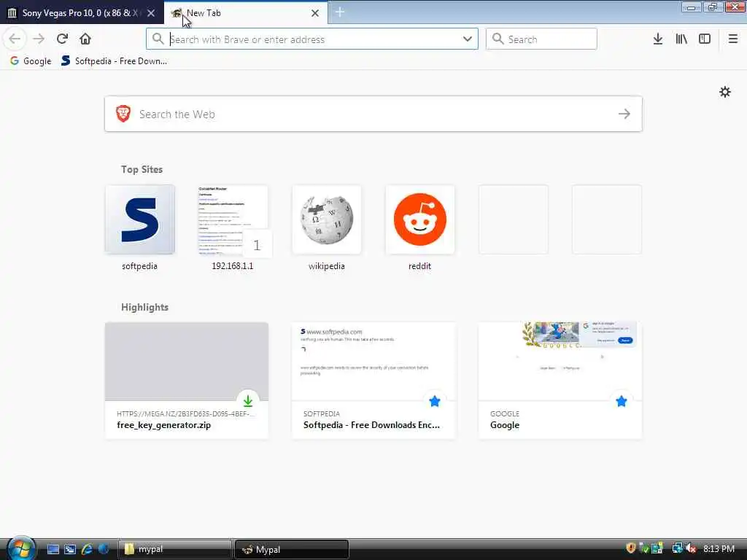
Task: Click the arrow to submit web search
Action: [624, 114]
